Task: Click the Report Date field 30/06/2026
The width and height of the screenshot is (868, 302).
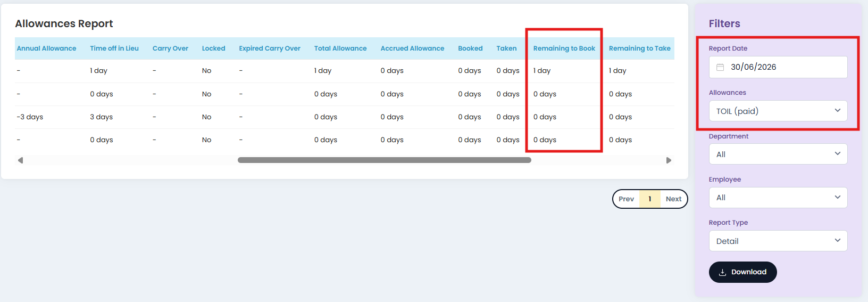Action: click(778, 67)
